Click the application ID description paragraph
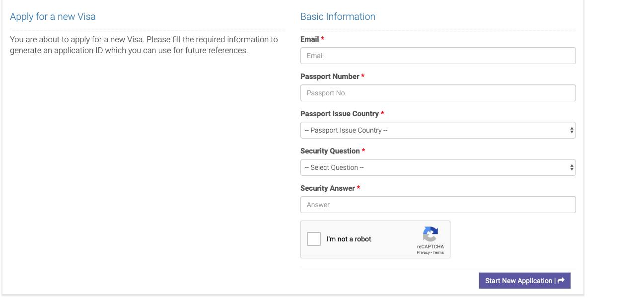The image size is (644, 302). (144, 45)
